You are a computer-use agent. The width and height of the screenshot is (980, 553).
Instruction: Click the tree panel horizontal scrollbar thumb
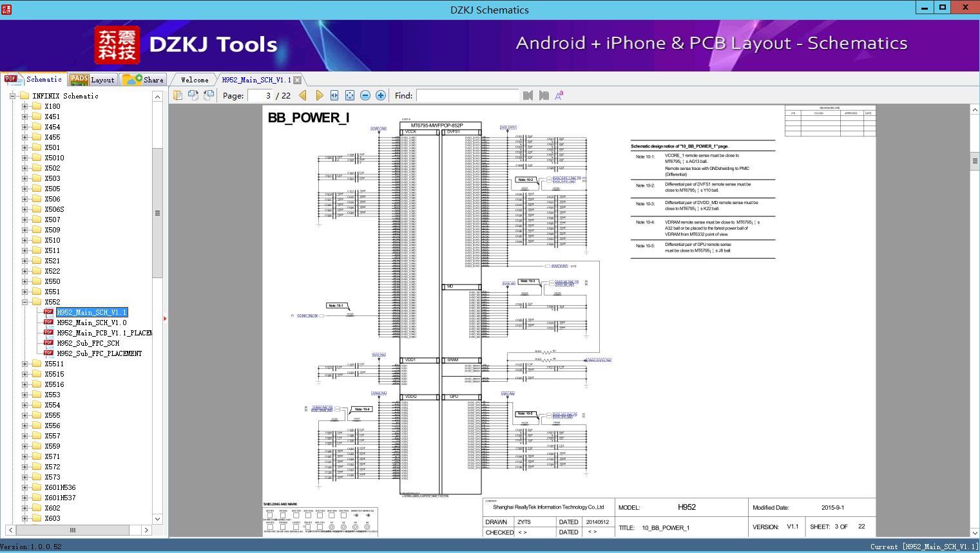(x=73, y=530)
